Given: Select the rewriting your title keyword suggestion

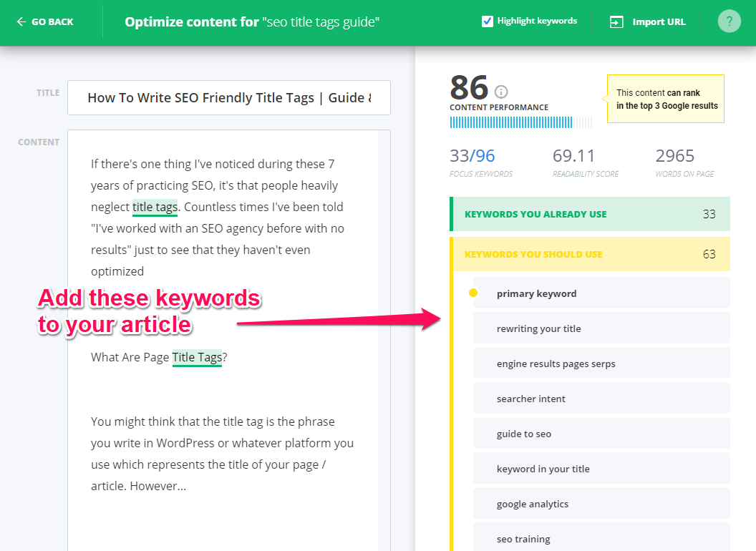Looking at the screenshot, I should tap(601, 328).
